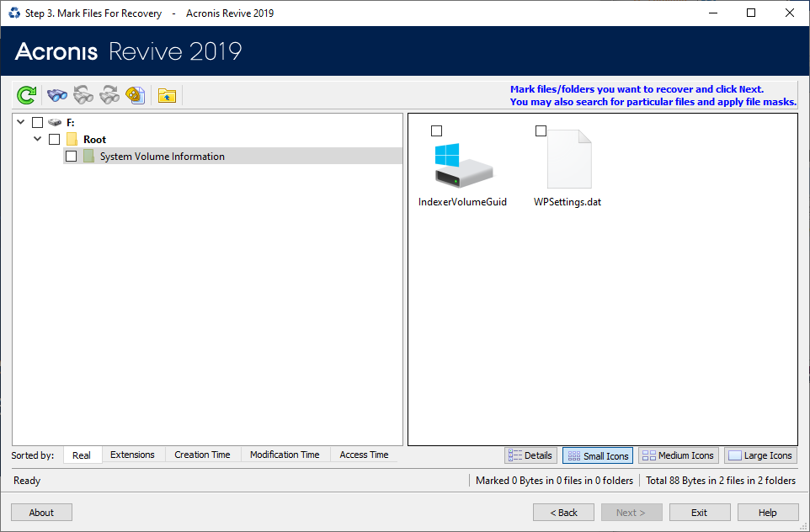Maximize the Acronis Revive window

pos(751,13)
